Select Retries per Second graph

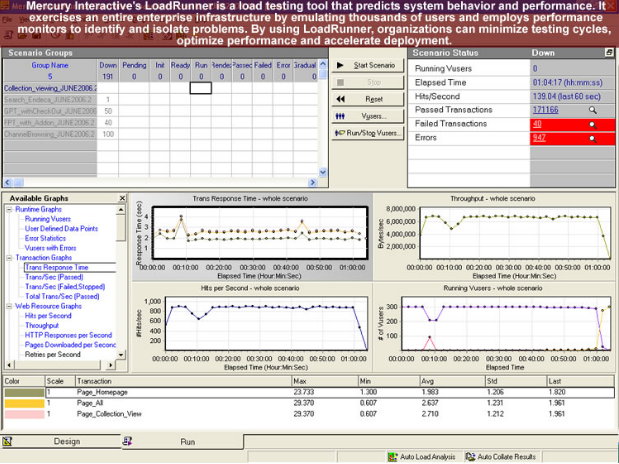(53, 355)
